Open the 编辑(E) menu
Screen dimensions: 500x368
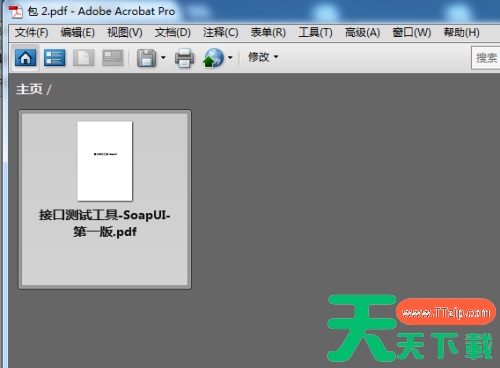(78, 33)
